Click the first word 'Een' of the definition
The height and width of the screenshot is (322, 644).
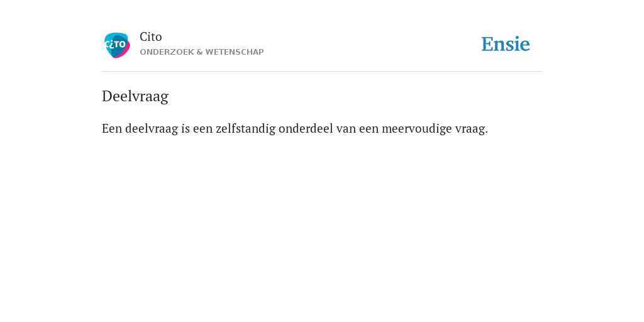coord(112,128)
